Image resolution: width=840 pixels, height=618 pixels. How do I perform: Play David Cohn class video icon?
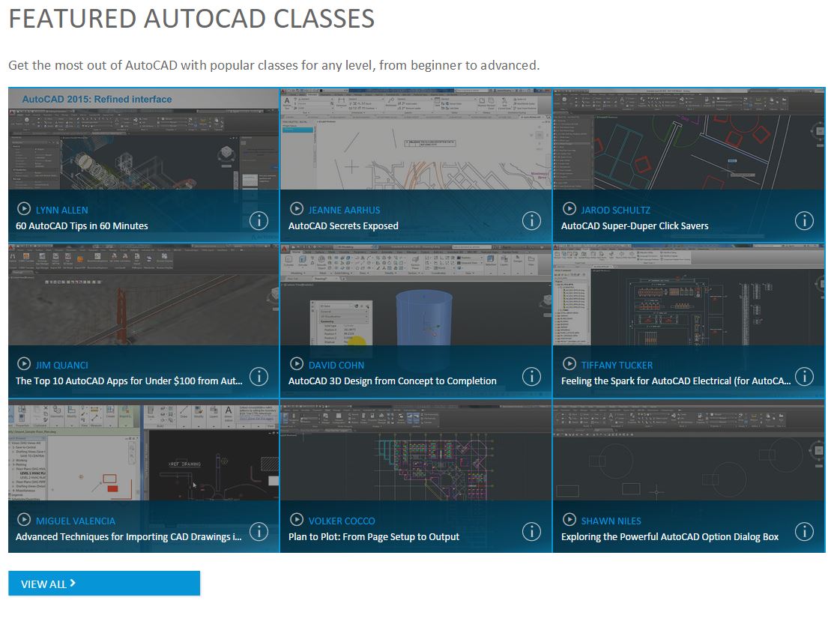click(296, 363)
